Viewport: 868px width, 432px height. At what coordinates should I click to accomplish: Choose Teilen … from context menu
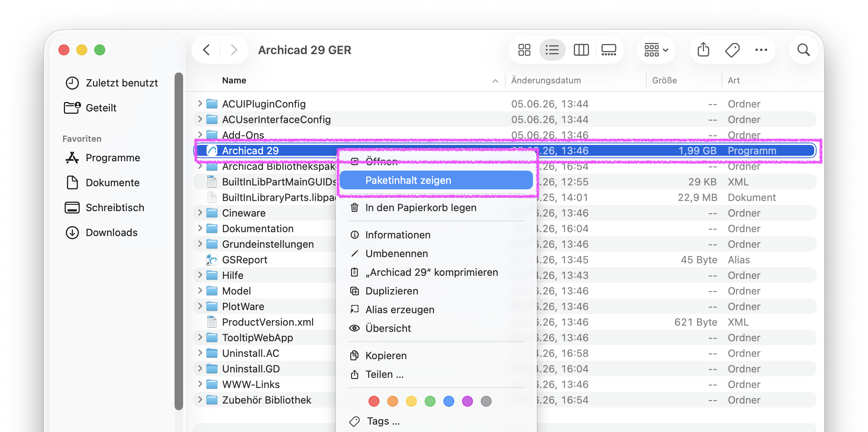[x=436, y=374]
